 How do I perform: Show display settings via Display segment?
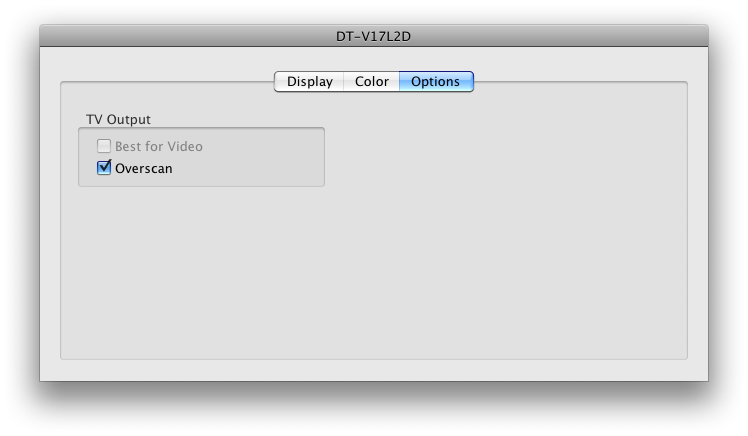pos(309,82)
